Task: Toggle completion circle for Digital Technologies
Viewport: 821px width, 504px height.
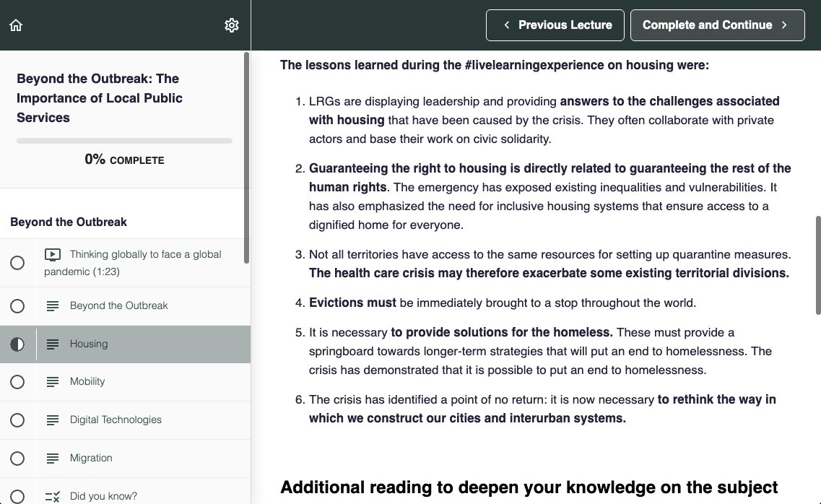Action: 17,420
